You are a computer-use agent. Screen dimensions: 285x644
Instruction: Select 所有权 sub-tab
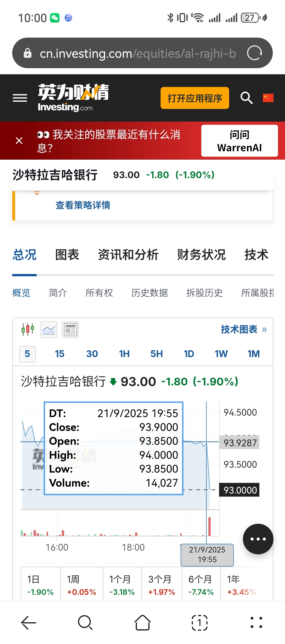(x=99, y=293)
